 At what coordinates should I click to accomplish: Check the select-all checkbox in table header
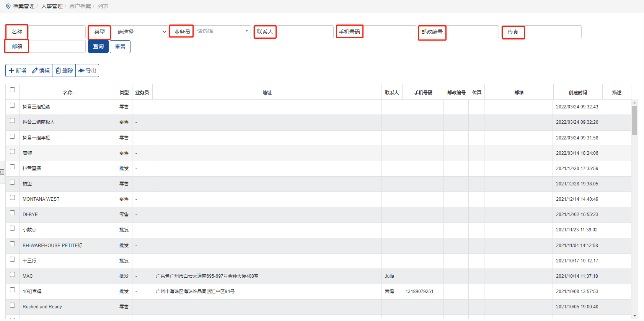point(12,90)
